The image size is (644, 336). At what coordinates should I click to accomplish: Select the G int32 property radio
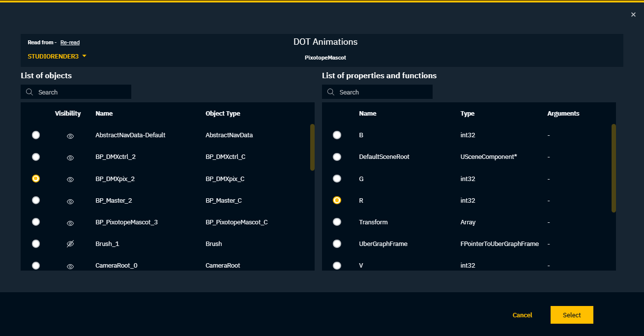(x=337, y=179)
